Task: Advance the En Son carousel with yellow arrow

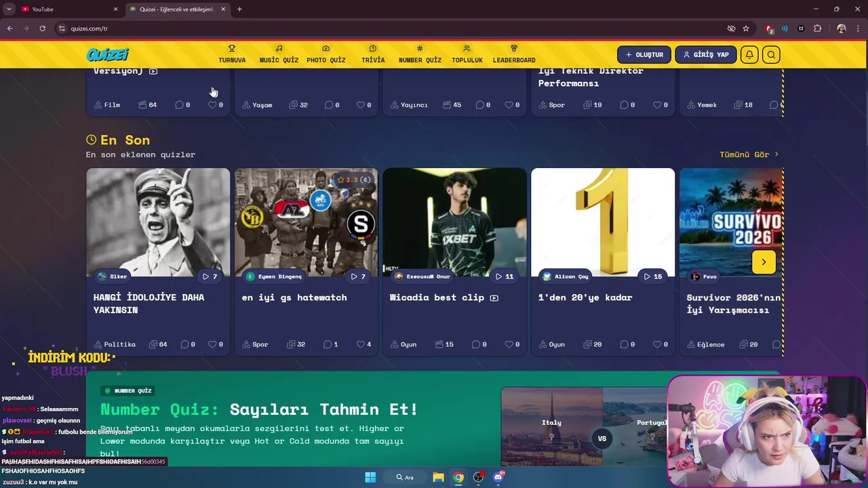Action: coord(764,262)
